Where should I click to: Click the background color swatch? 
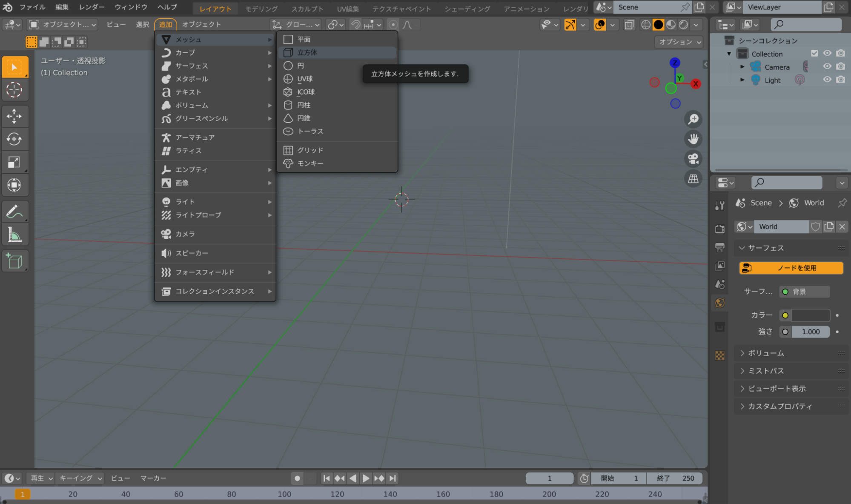click(x=809, y=315)
